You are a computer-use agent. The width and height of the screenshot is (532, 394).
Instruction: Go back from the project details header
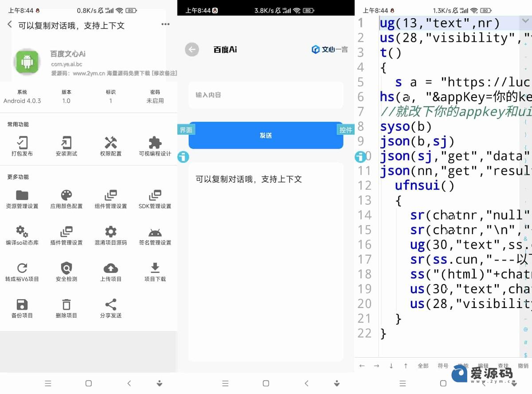10,25
